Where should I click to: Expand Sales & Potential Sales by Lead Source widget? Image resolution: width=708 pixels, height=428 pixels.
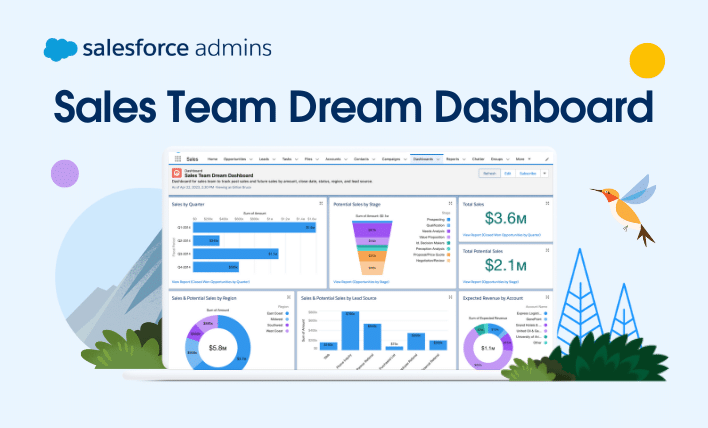450,297
